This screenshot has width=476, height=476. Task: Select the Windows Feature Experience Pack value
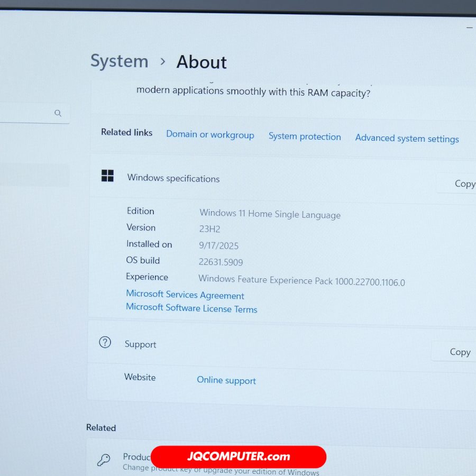301,280
